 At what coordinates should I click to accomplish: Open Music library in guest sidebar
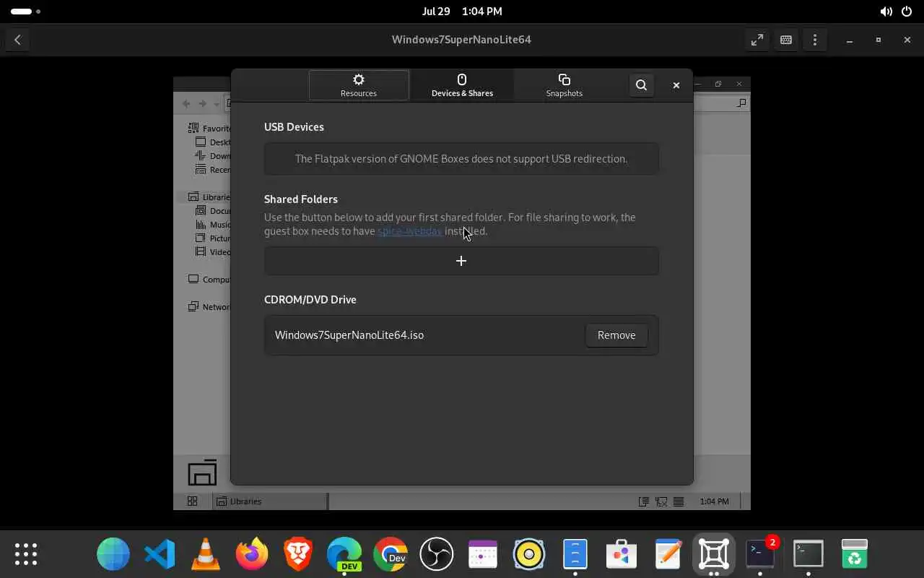click(214, 225)
